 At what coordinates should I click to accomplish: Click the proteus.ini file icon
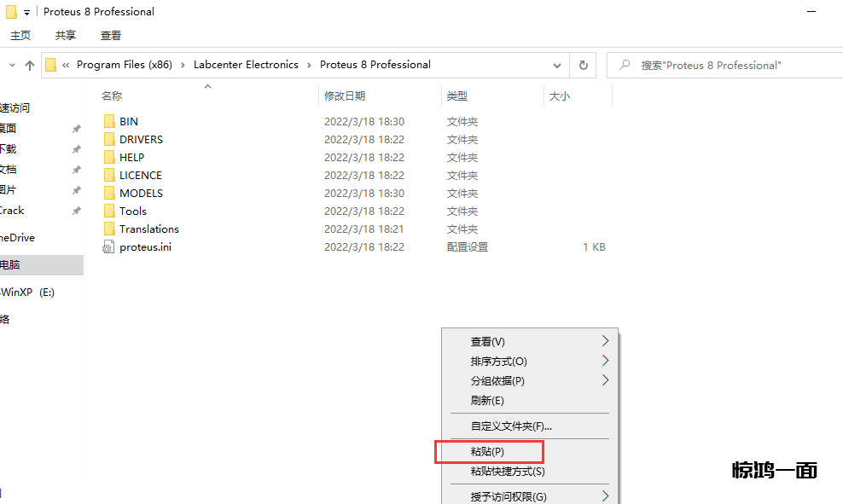tap(108, 247)
